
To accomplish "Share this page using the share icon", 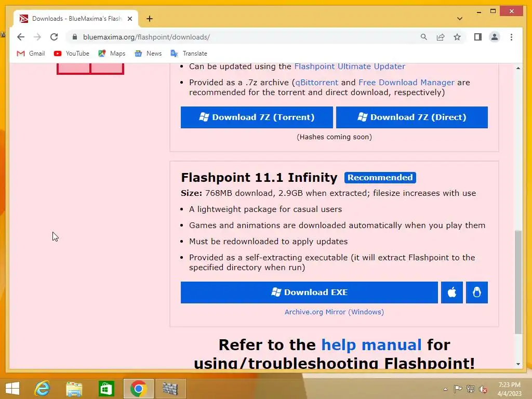I will pos(441,37).
